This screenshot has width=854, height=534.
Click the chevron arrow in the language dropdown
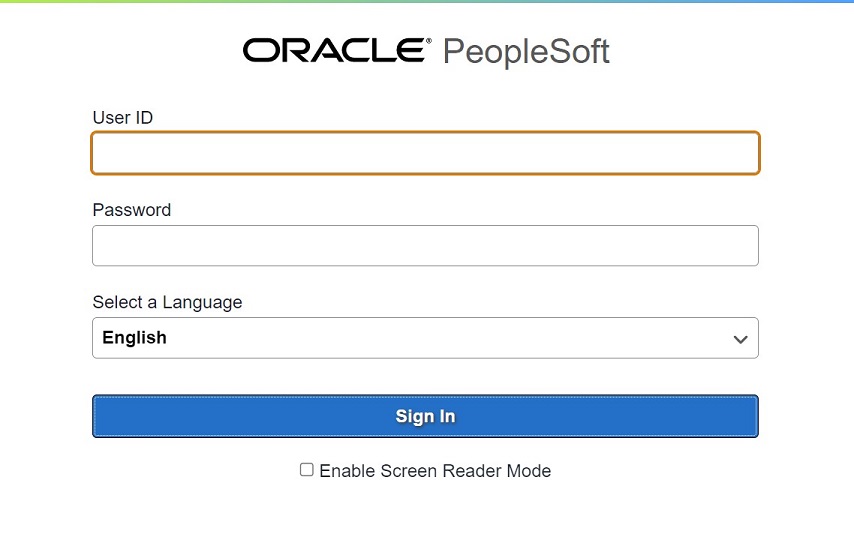(740, 339)
